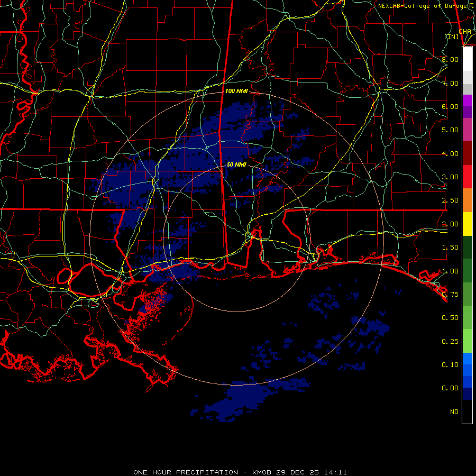The width and height of the screenshot is (476, 476).
Task: Select the 1.50 legend value
Action: pyautogui.click(x=450, y=248)
